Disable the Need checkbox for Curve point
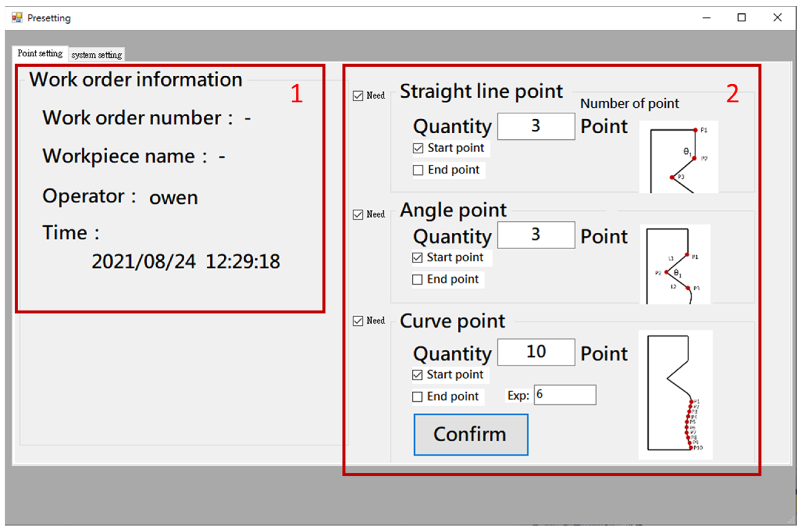The width and height of the screenshot is (802, 532). pyautogui.click(x=358, y=321)
